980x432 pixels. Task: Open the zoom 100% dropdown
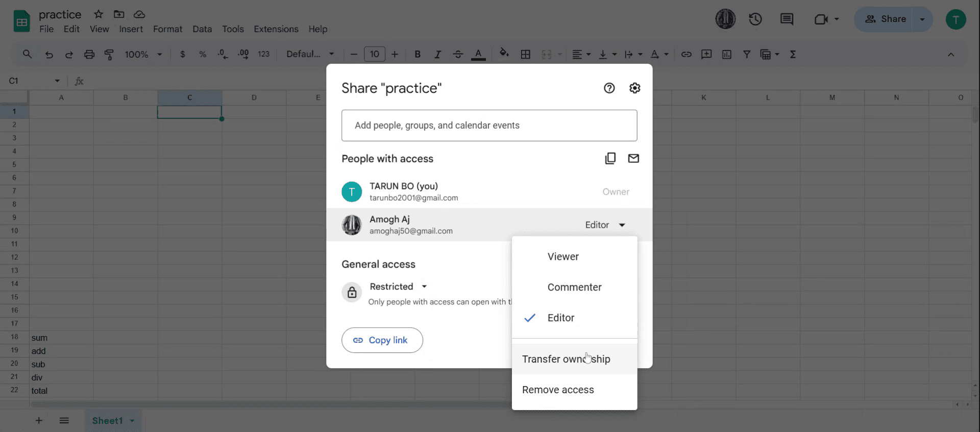pos(143,54)
